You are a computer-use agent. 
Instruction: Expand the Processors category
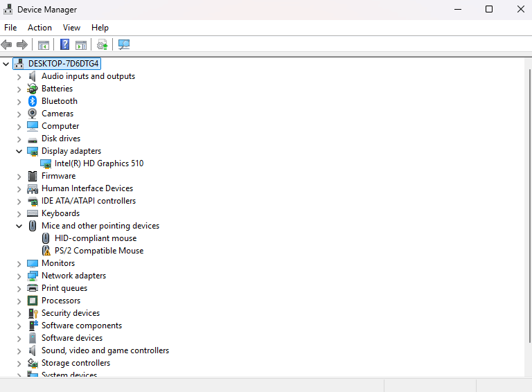click(19, 301)
